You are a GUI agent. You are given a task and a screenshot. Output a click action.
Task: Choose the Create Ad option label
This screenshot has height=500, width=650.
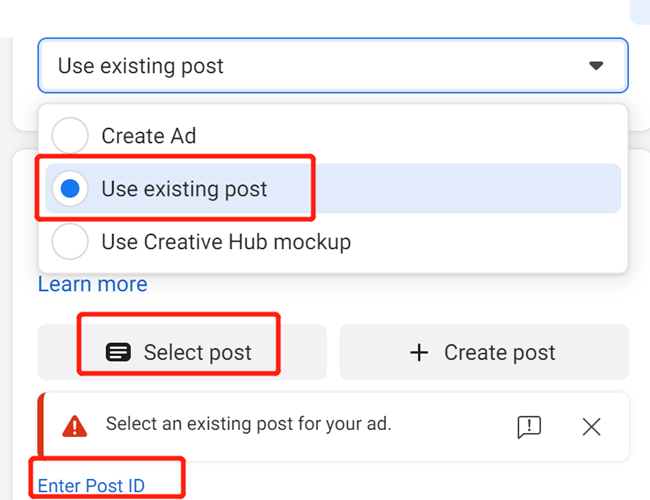pos(148,135)
